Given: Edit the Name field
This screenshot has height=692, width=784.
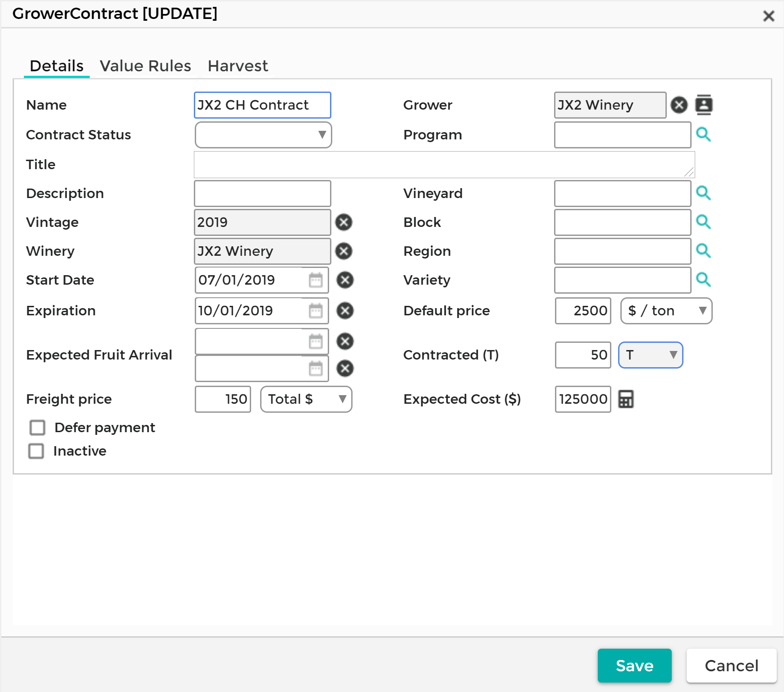Looking at the screenshot, I should click(x=262, y=105).
